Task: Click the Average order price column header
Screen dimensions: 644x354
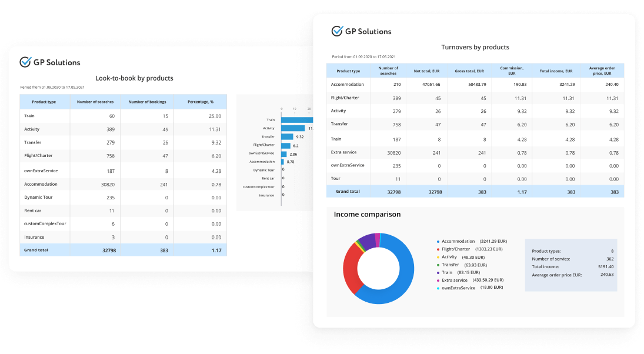Action: click(x=602, y=71)
